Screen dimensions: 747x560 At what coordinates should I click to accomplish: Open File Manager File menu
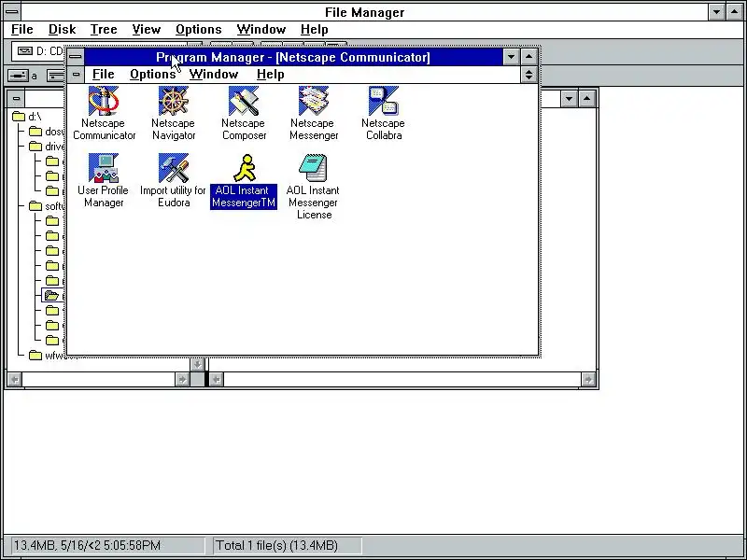pos(21,30)
